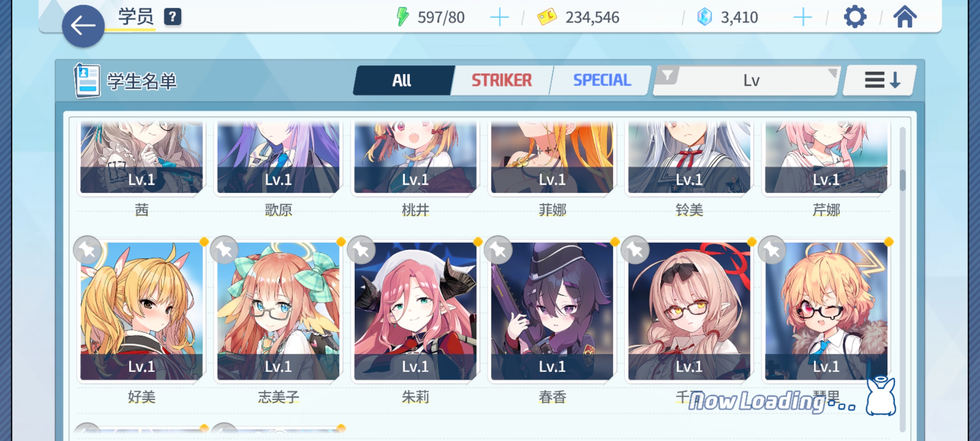Open 志美子 student portrait
The image size is (980, 441).
tap(278, 311)
